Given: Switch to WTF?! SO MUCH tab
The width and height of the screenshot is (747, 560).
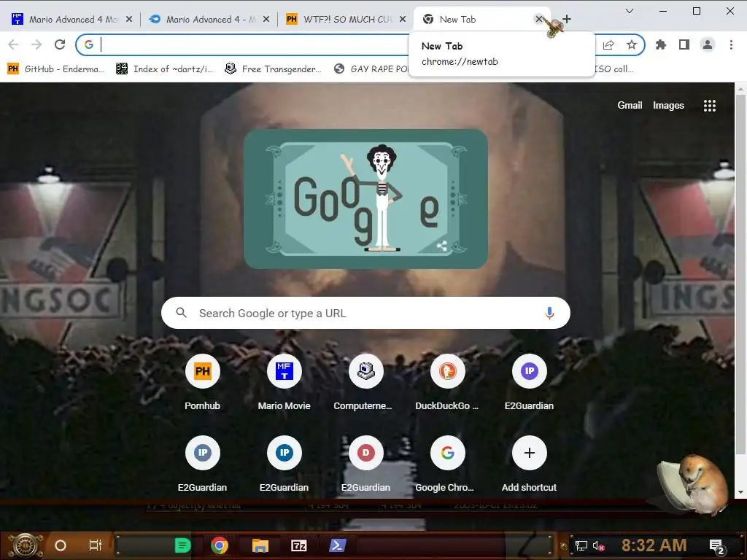Looking at the screenshot, I should pos(347,19).
